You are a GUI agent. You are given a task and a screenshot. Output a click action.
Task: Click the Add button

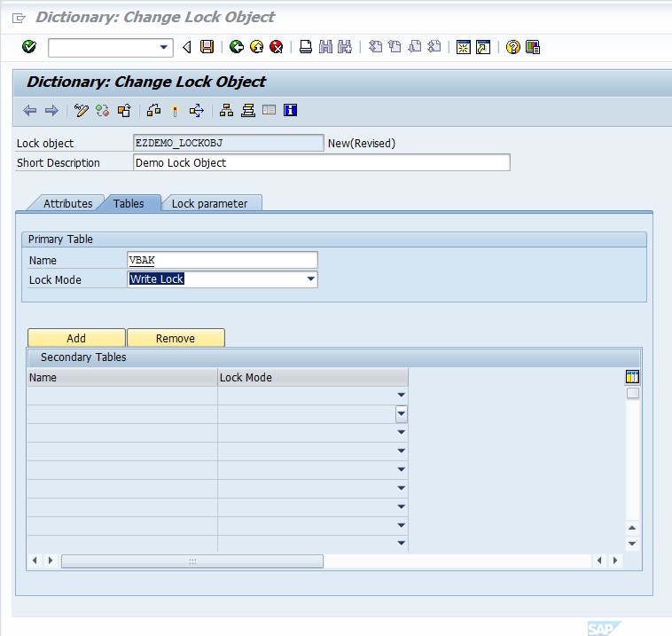point(76,338)
